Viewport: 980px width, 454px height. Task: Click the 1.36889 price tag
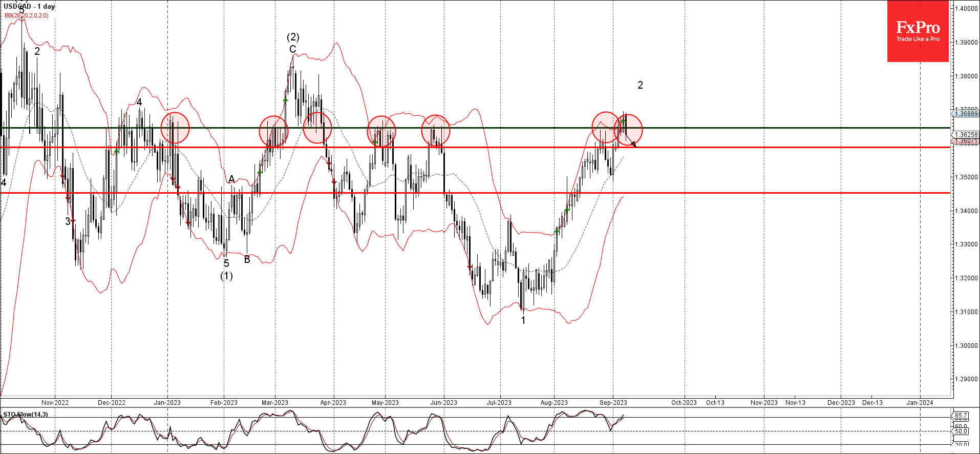click(x=966, y=114)
